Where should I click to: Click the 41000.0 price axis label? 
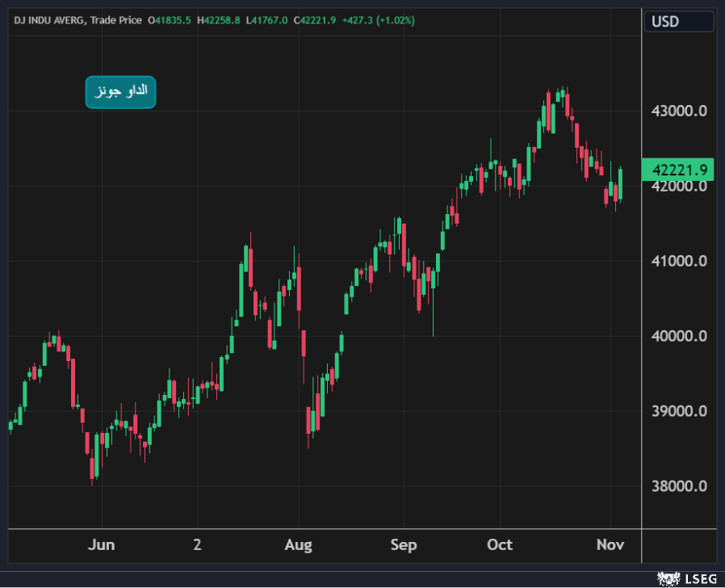click(678, 261)
